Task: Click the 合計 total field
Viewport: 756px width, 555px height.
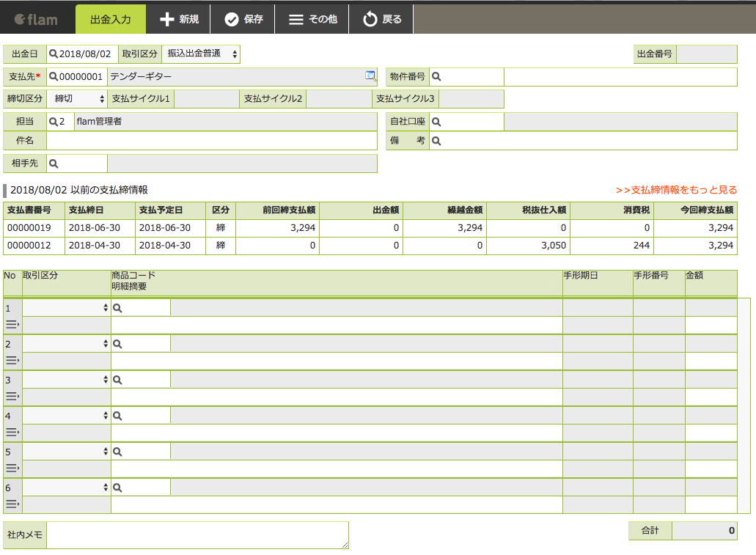Action: coord(705,530)
